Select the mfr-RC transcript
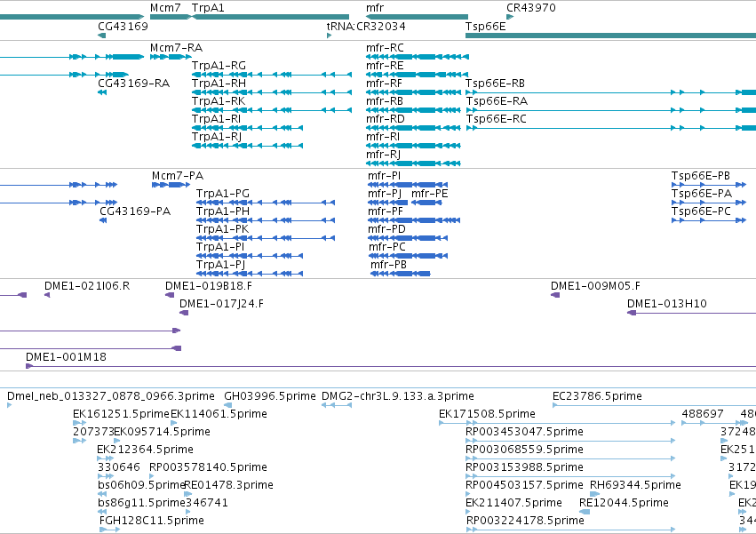This screenshot has width=756, height=534. (x=385, y=48)
